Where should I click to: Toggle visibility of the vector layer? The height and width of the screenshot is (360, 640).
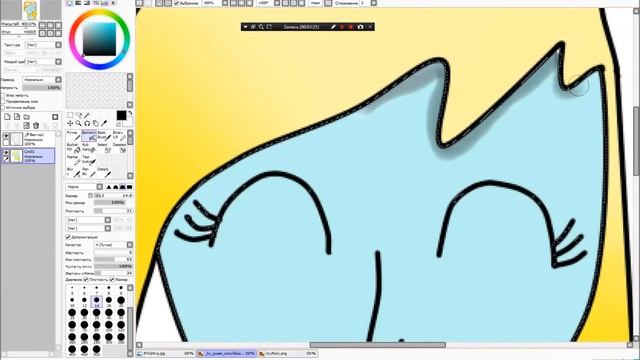[6, 136]
